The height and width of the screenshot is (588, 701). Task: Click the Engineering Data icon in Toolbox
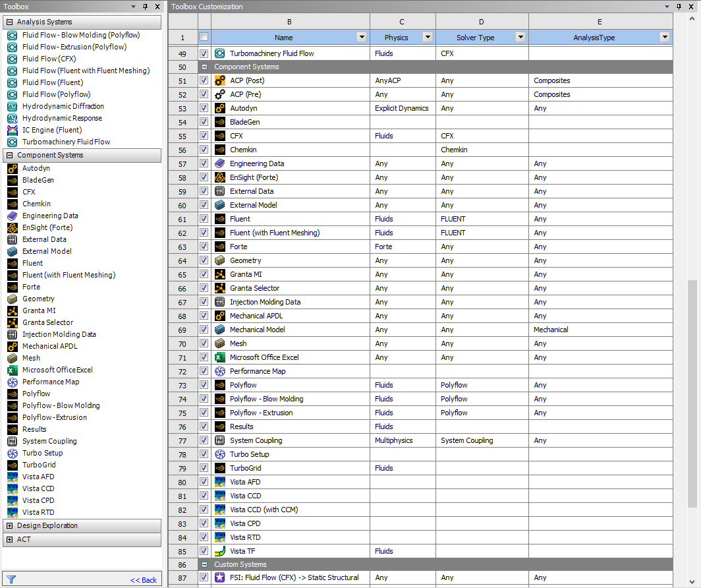(12, 216)
